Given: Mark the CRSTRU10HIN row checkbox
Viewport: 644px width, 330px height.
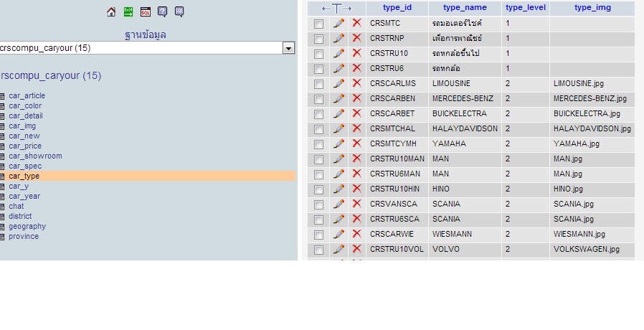Looking at the screenshot, I should [x=318, y=189].
